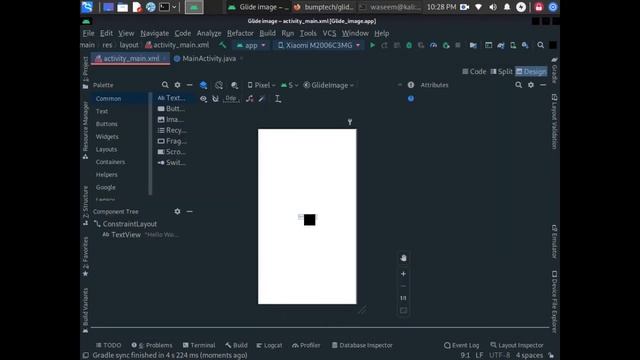Open the File menu

pos(89,33)
